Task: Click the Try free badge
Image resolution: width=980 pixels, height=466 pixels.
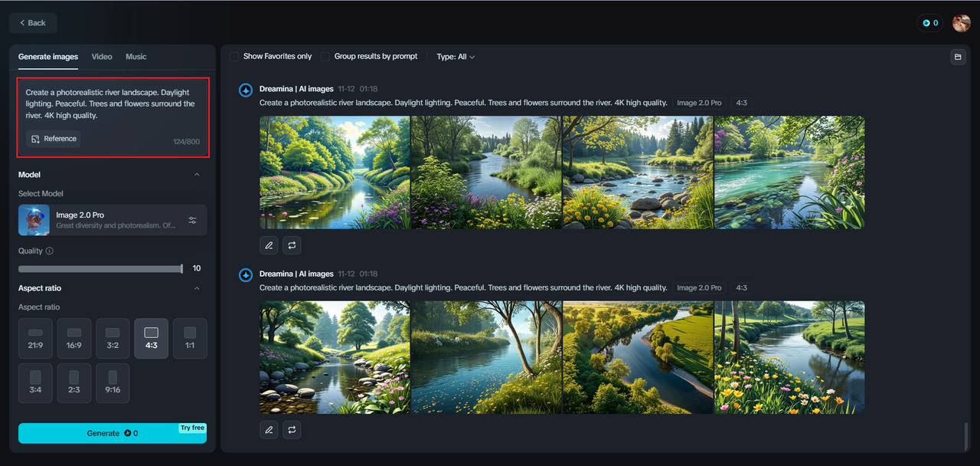Action: (x=192, y=428)
